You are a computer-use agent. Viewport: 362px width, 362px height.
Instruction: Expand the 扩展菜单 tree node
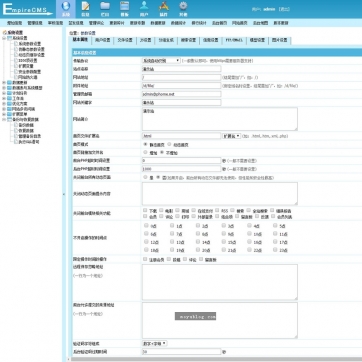click(4, 114)
